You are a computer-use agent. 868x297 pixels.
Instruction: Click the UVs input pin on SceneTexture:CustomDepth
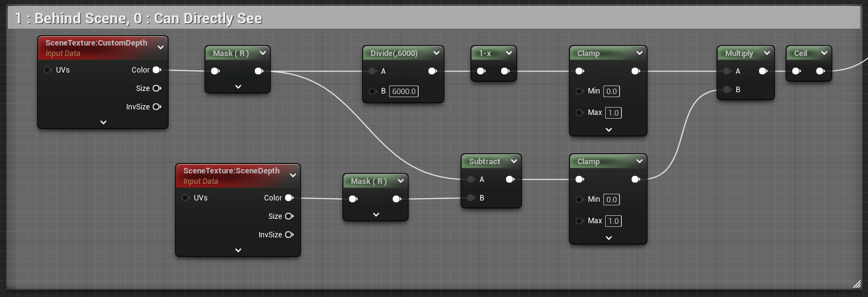[x=47, y=70]
